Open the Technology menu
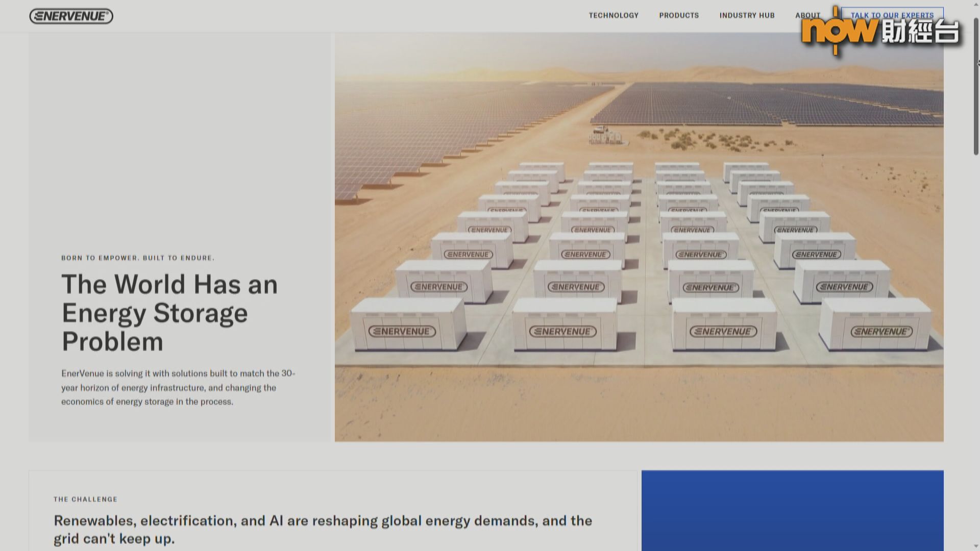The height and width of the screenshot is (551, 980). tap(614, 15)
